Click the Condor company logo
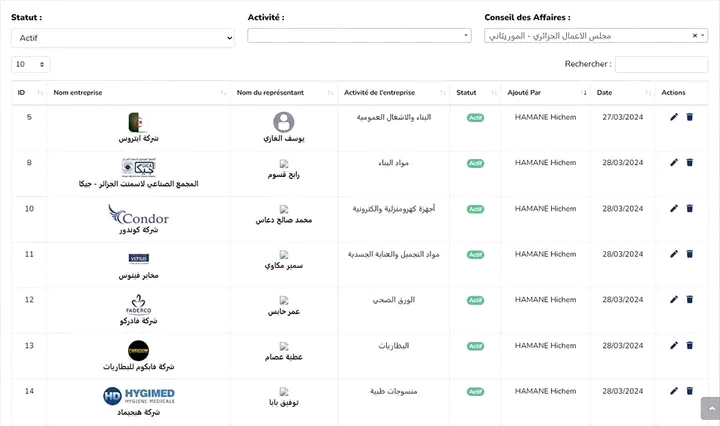 pos(138,213)
